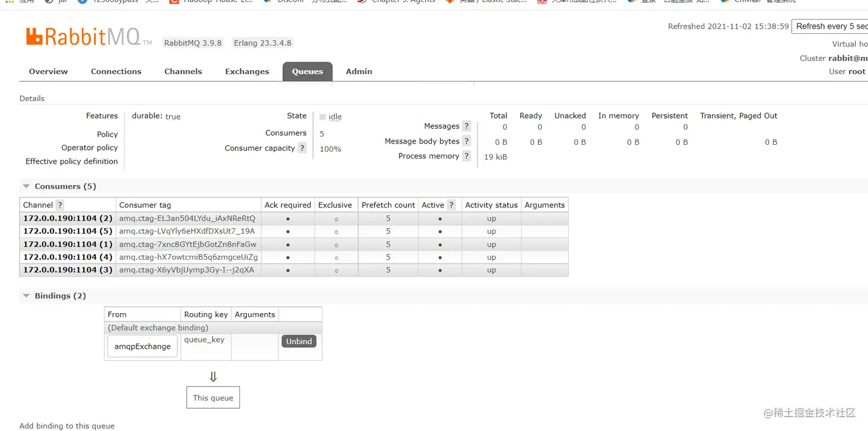Viewport: 868px width, 431px height.
Task: Click the Ack required column header
Action: coord(288,205)
